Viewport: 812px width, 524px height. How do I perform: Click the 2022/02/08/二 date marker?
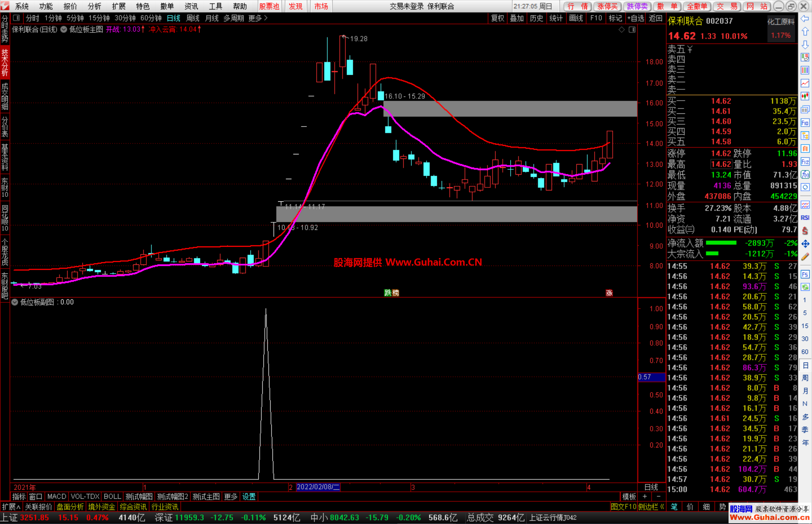tap(318, 487)
